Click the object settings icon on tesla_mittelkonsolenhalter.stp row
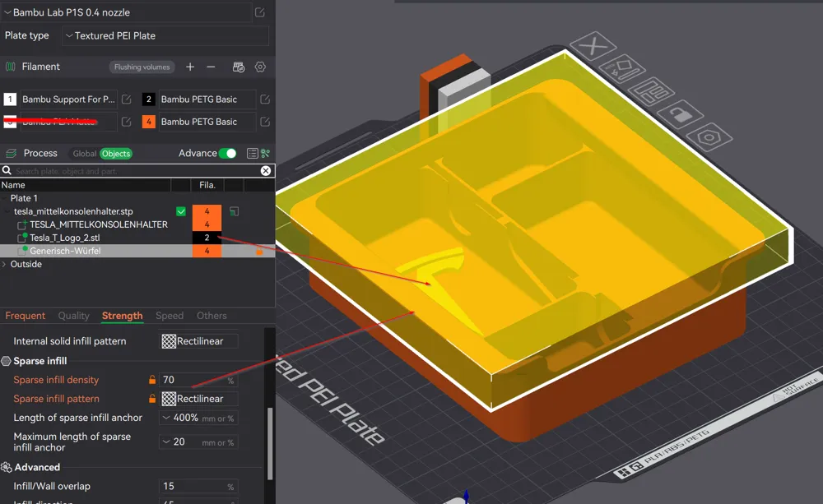 point(234,211)
